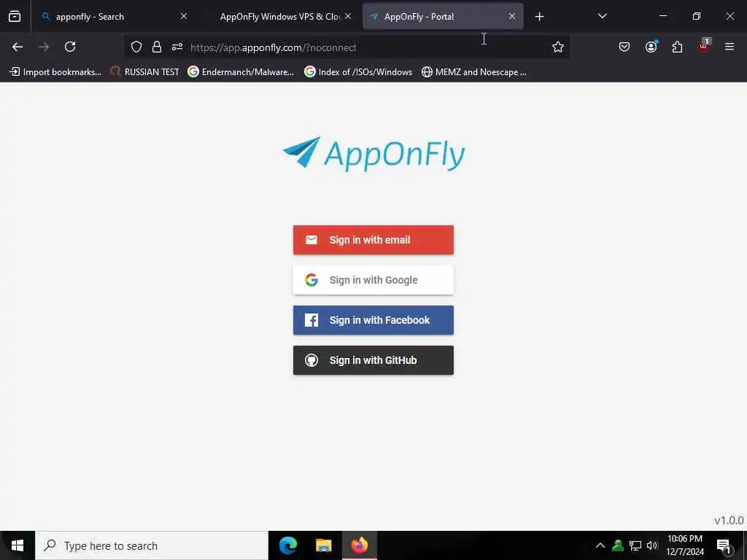Image resolution: width=747 pixels, height=560 pixels.
Task: Select Sign in with Facebook
Action: 373,320
